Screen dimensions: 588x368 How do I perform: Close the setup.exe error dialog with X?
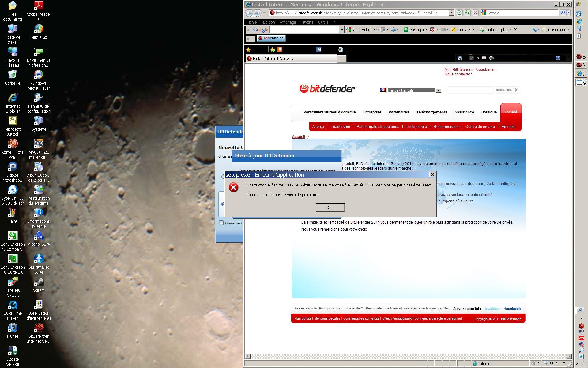coord(432,174)
